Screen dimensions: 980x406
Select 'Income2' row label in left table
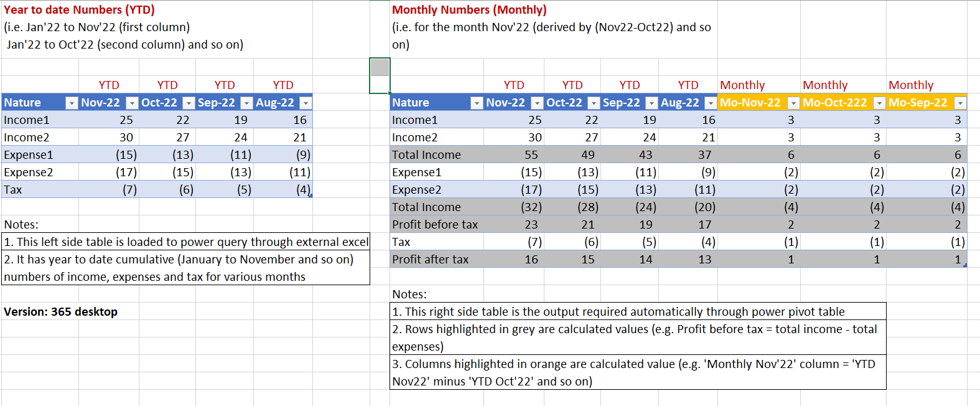point(26,138)
